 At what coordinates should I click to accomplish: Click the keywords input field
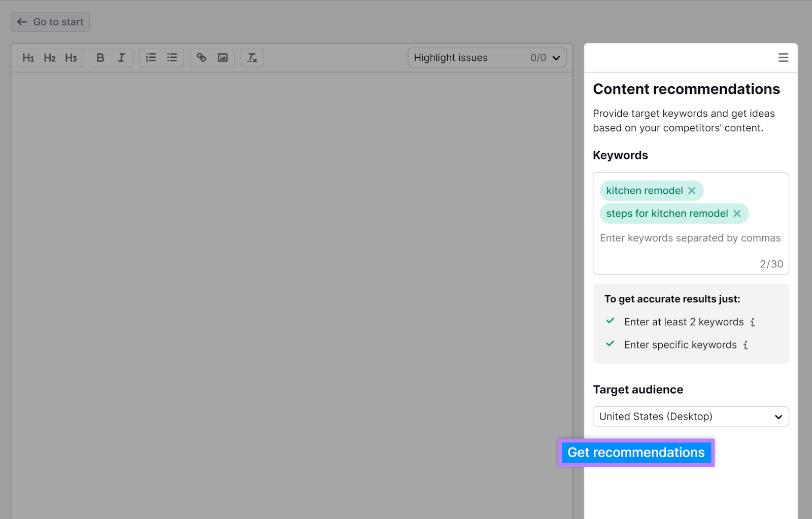[690, 237]
